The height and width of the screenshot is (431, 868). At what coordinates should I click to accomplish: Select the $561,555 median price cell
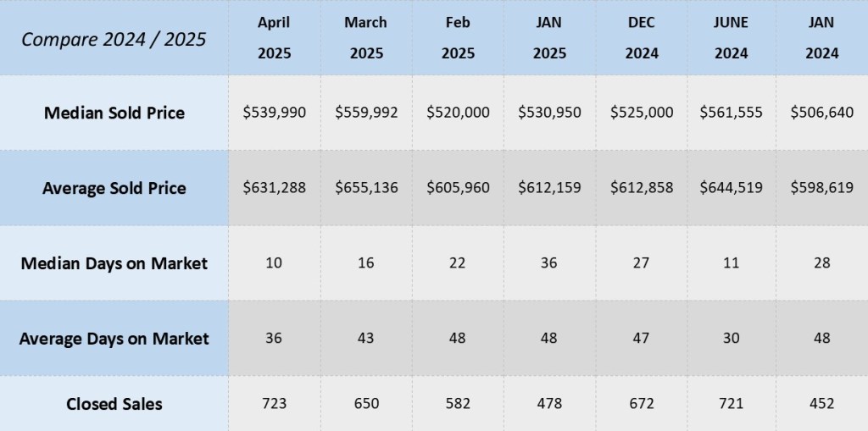click(731, 112)
